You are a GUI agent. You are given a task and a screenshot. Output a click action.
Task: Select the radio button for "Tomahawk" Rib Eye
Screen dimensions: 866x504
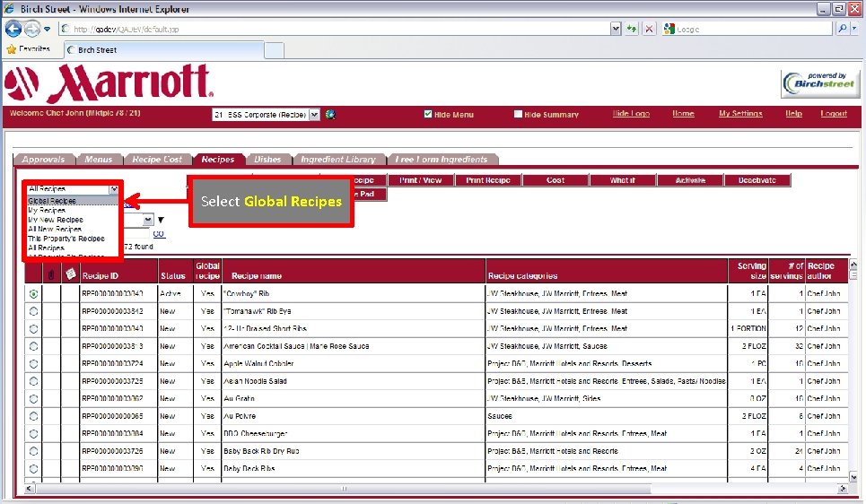(34, 311)
